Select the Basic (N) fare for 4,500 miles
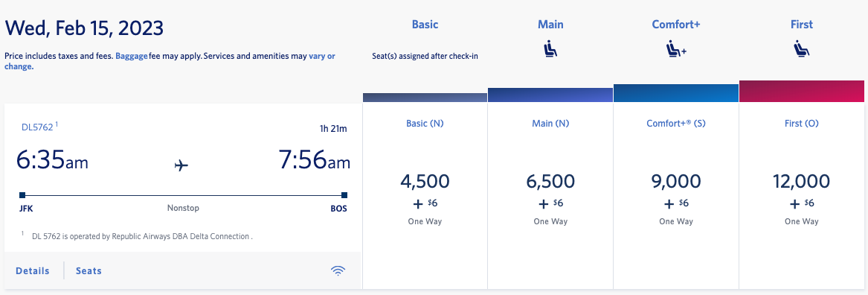868x295 pixels. (425, 196)
